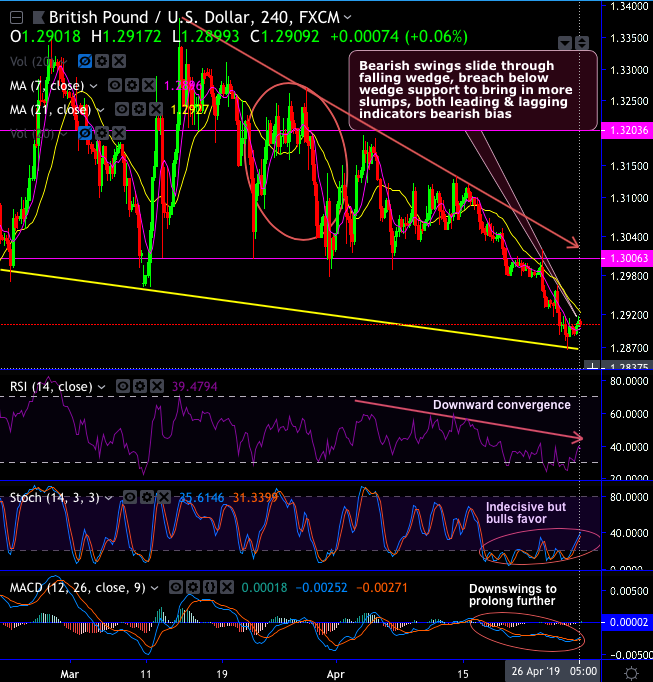This screenshot has width=653, height=682.
Task: Click the 0.00002 MACD axis label
Action: click(627, 622)
